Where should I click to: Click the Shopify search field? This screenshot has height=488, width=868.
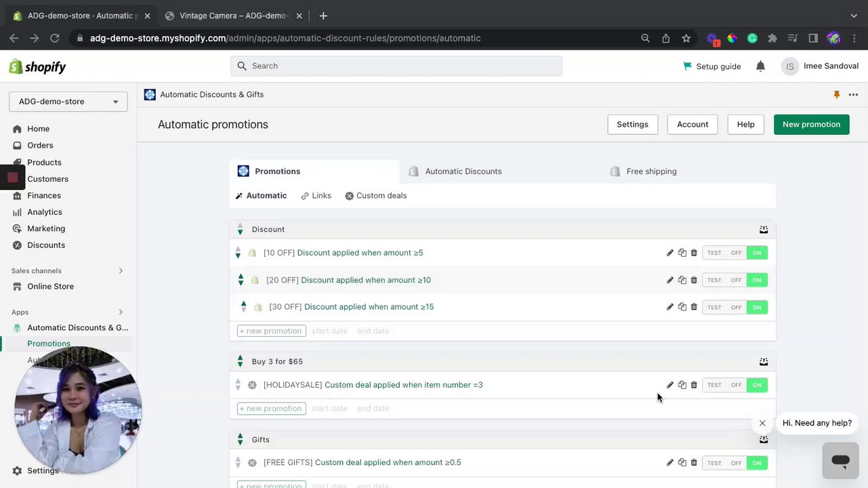tap(396, 66)
